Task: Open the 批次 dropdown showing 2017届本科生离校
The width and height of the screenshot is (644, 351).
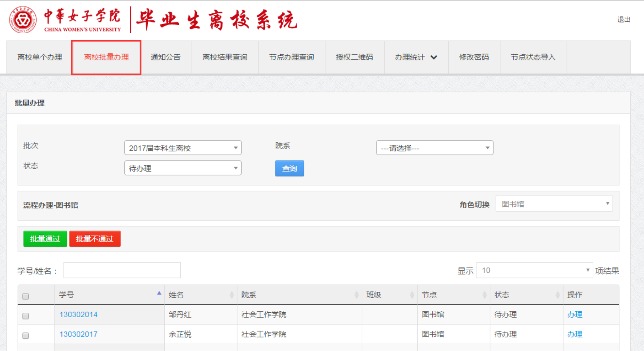Action: tap(183, 148)
